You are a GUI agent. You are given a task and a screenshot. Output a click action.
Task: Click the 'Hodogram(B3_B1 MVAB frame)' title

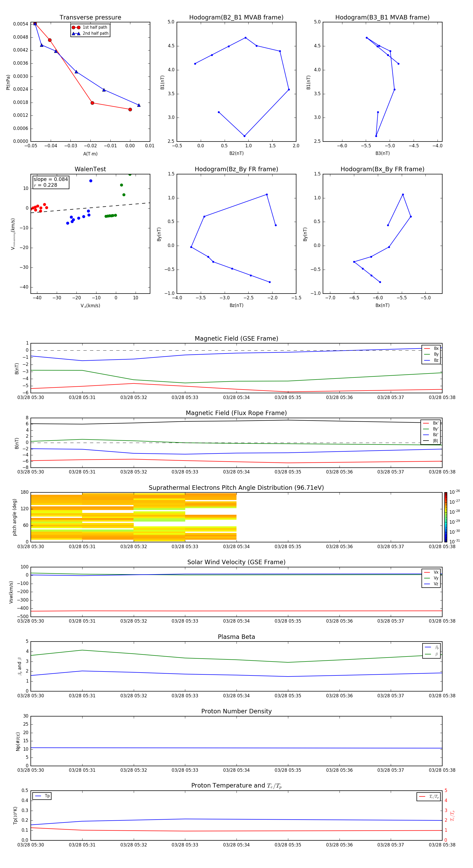tap(382, 18)
